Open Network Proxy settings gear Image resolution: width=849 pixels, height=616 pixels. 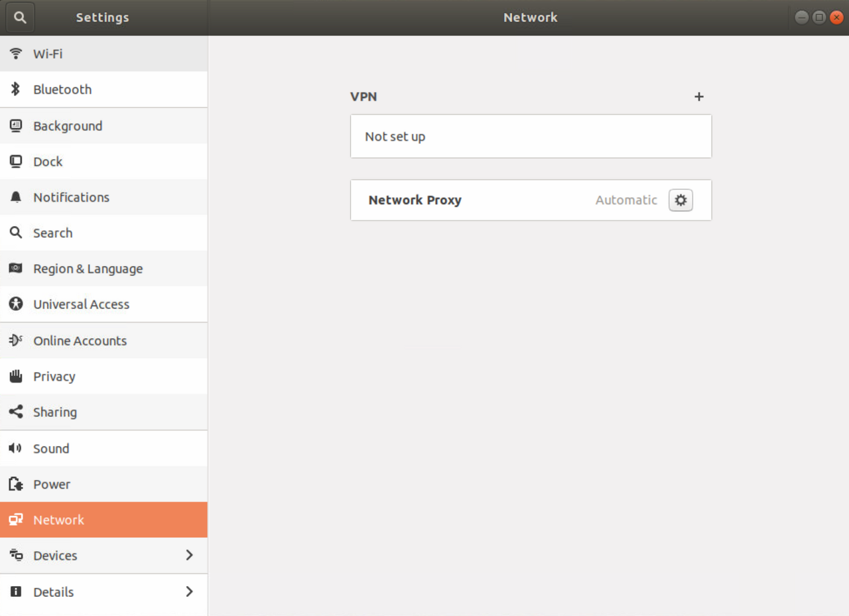click(681, 200)
